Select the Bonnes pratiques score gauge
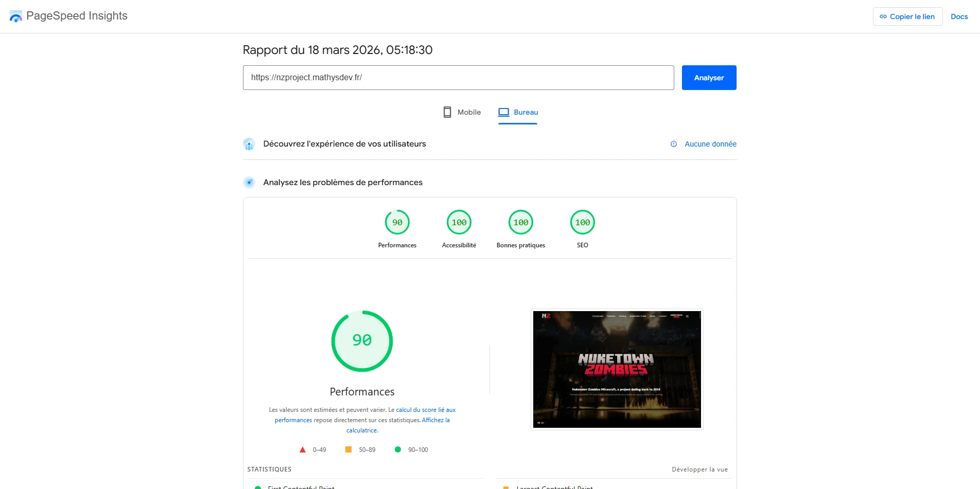Screen dimensions: 980x489 (520, 222)
